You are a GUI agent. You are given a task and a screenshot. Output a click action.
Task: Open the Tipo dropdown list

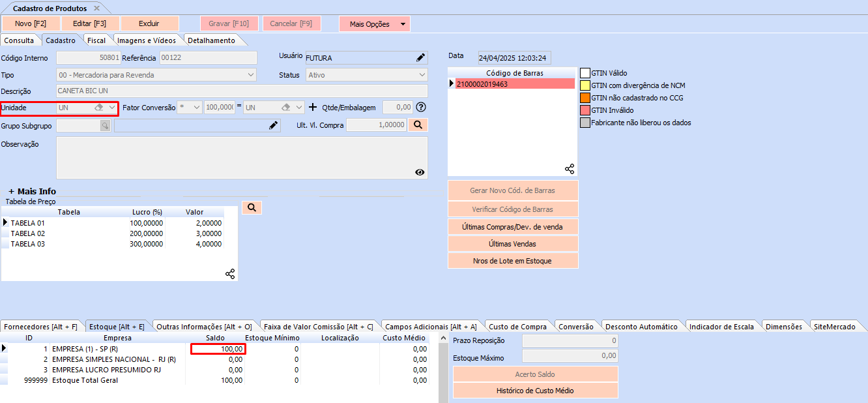[252, 75]
